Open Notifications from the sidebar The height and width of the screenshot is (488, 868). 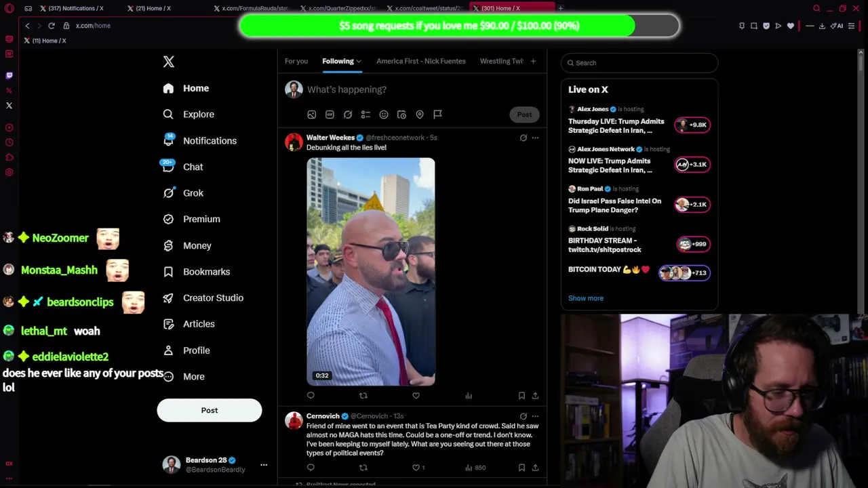pos(199,141)
